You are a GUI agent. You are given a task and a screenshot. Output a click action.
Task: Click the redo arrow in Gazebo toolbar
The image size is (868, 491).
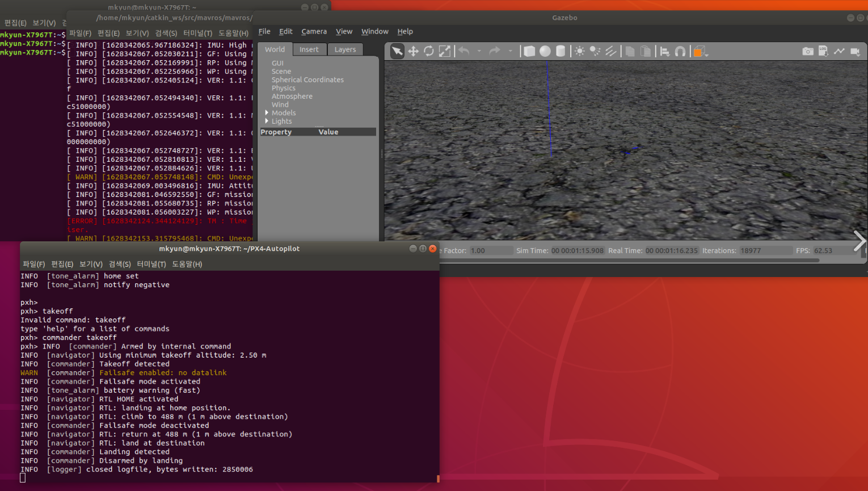click(x=495, y=51)
